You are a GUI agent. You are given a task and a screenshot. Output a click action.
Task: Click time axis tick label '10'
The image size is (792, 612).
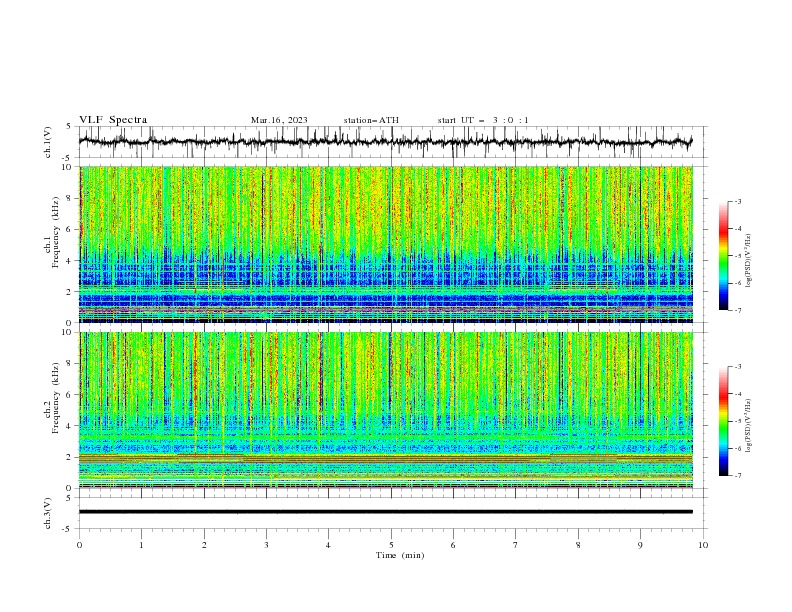click(703, 545)
